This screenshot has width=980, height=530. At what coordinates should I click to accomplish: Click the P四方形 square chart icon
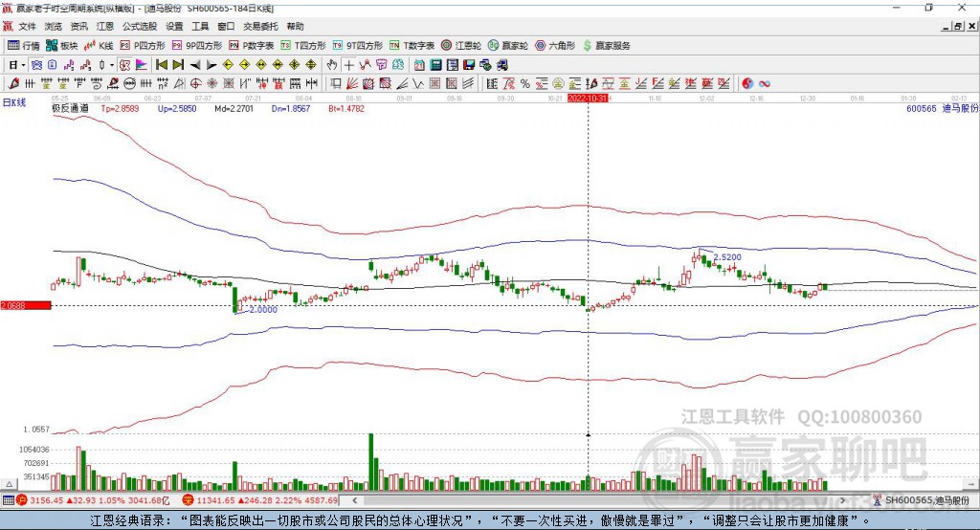[x=142, y=45]
